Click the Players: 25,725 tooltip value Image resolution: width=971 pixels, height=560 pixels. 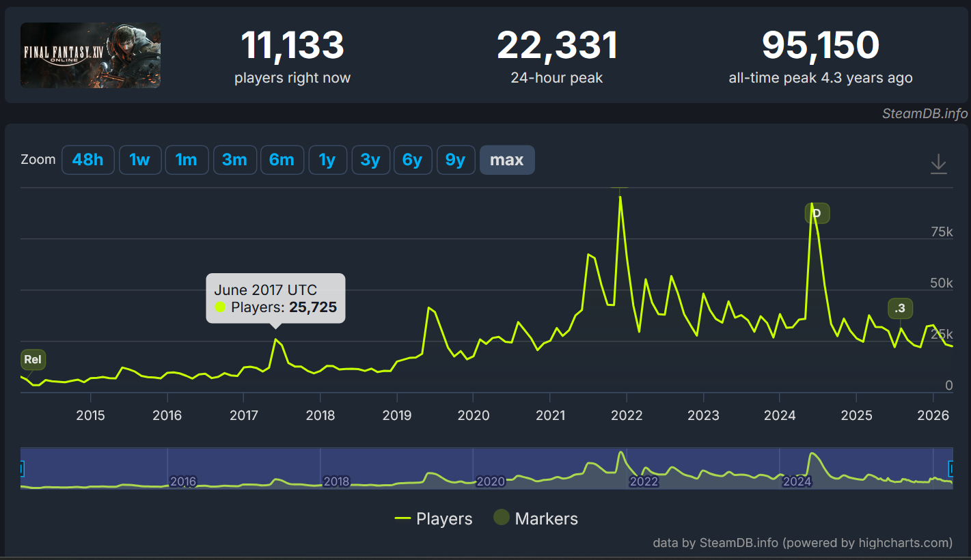[313, 307]
